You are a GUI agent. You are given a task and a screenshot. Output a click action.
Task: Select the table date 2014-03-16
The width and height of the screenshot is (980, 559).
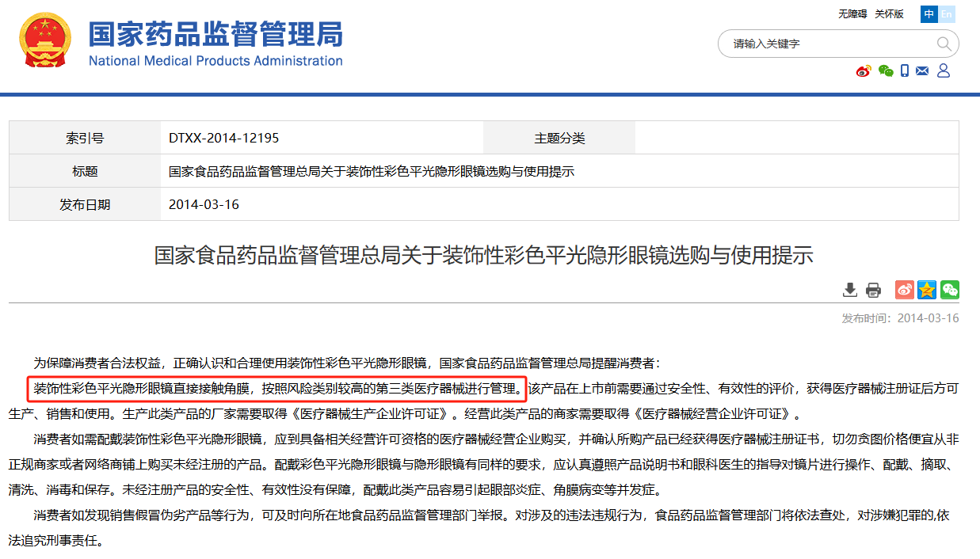point(204,204)
